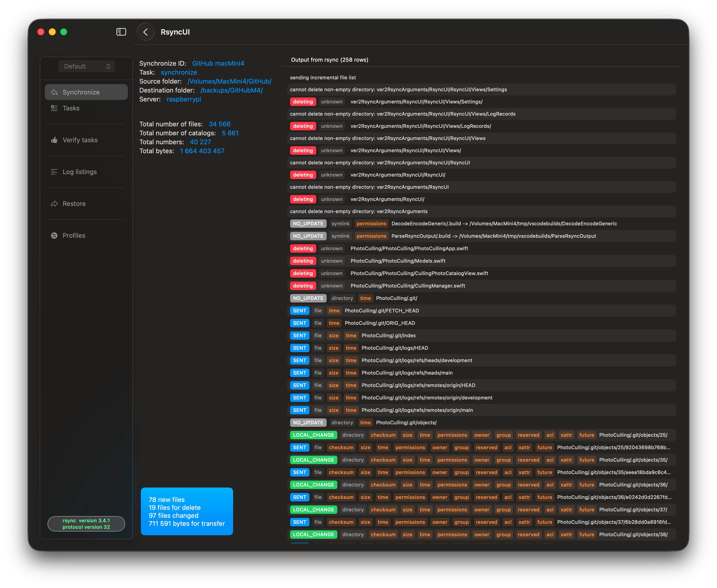Viewport: 717px width, 588px height.
Task: Click the GitHub macMini4 synchronize ID
Action: [x=218, y=63]
